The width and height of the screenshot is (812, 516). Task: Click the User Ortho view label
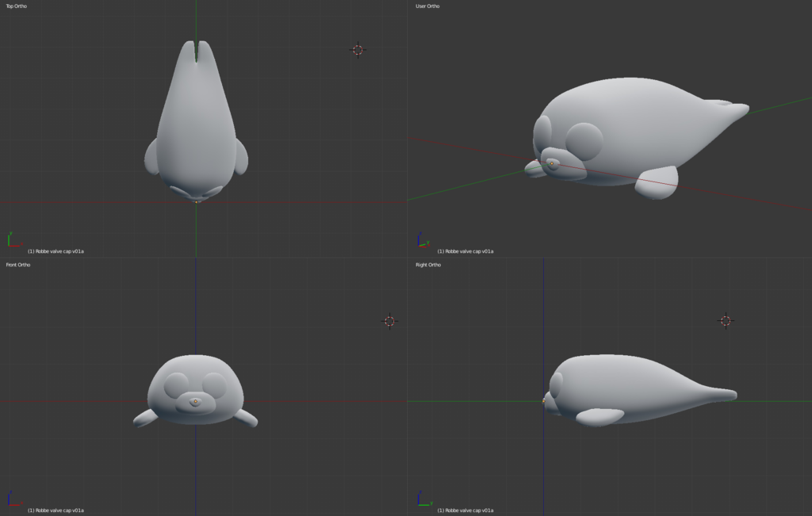427,6
